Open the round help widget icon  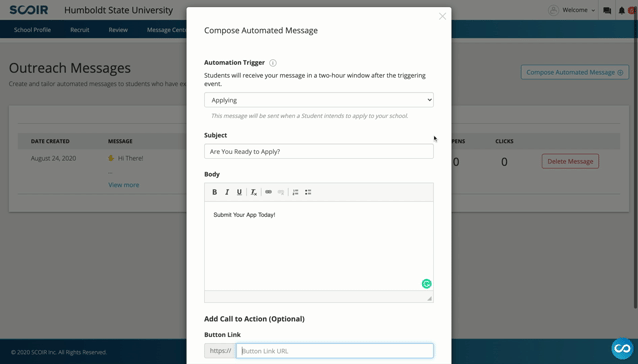click(622, 348)
